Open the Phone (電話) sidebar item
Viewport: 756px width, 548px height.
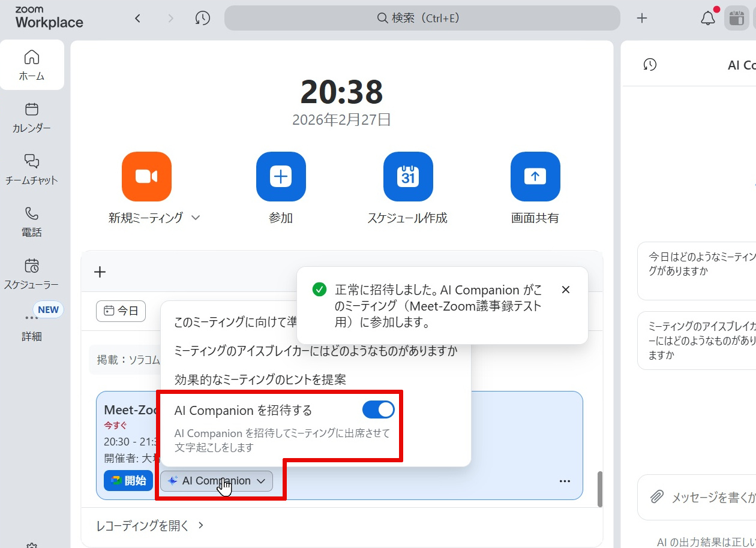click(x=32, y=222)
